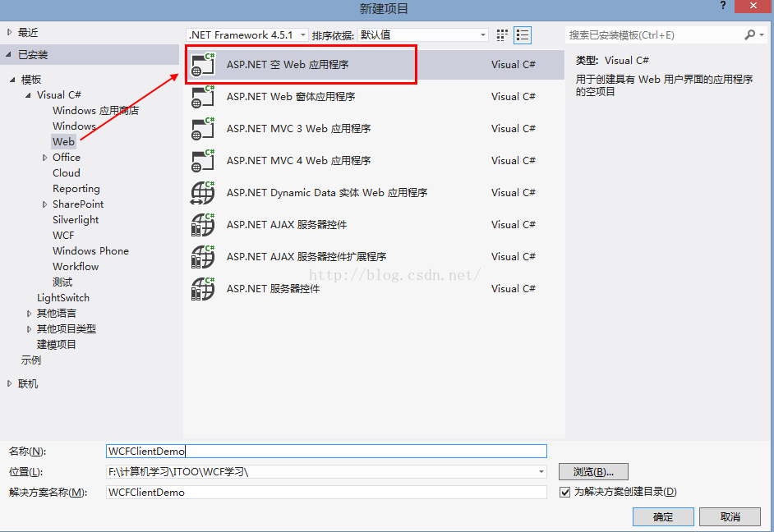
Task: Select ASP.NET Dynamic Data 实体 Web 应用程序 text
Action: point(327,193)
